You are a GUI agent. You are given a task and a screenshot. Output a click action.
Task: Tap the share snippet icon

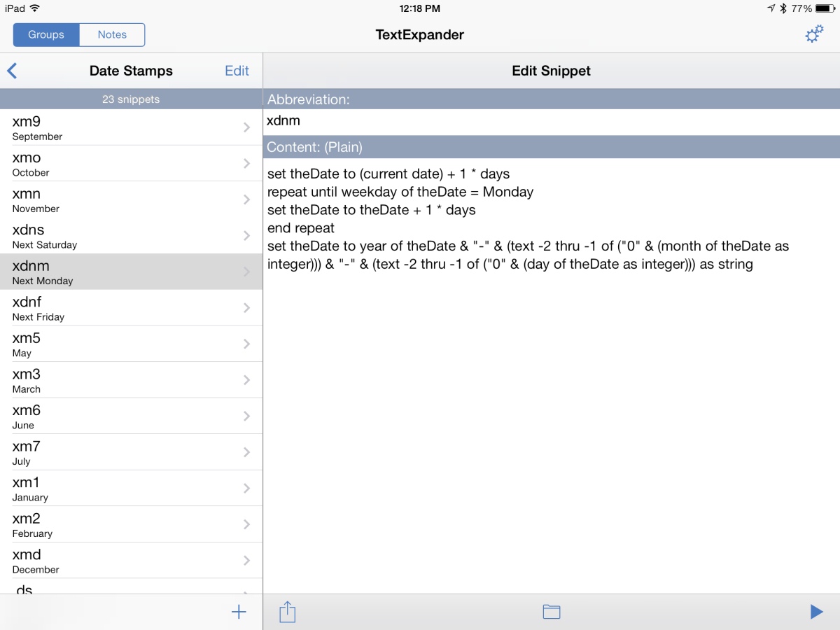[288, 612]
